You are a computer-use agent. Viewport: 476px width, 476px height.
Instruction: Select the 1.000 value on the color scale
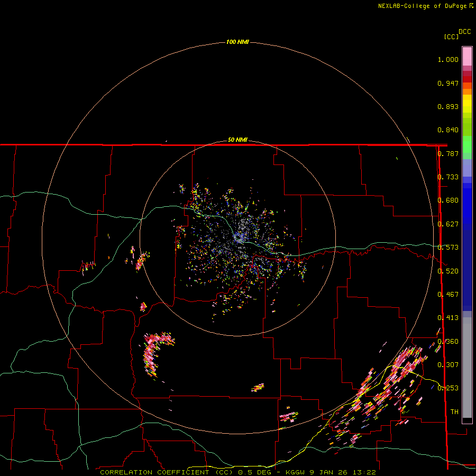[448, 59]
